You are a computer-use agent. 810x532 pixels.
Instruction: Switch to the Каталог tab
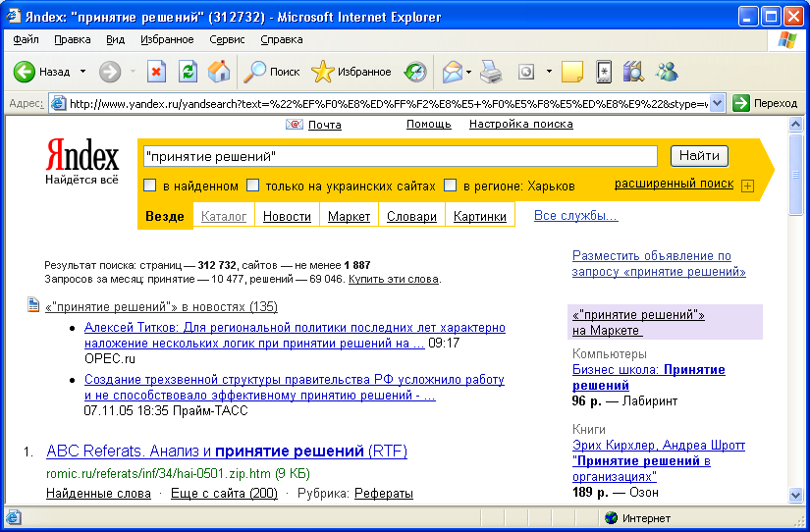click(224, 216)
